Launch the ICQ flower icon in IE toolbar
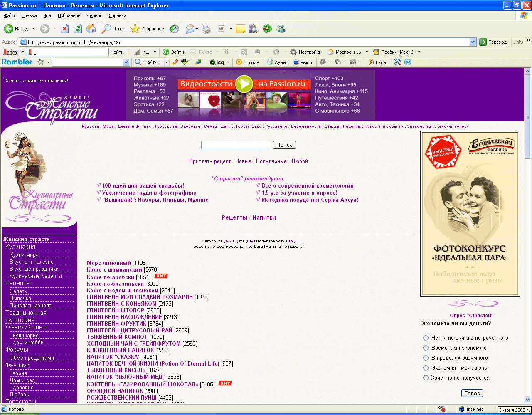The height and width of the screenshot is (415, 532). 267,29
